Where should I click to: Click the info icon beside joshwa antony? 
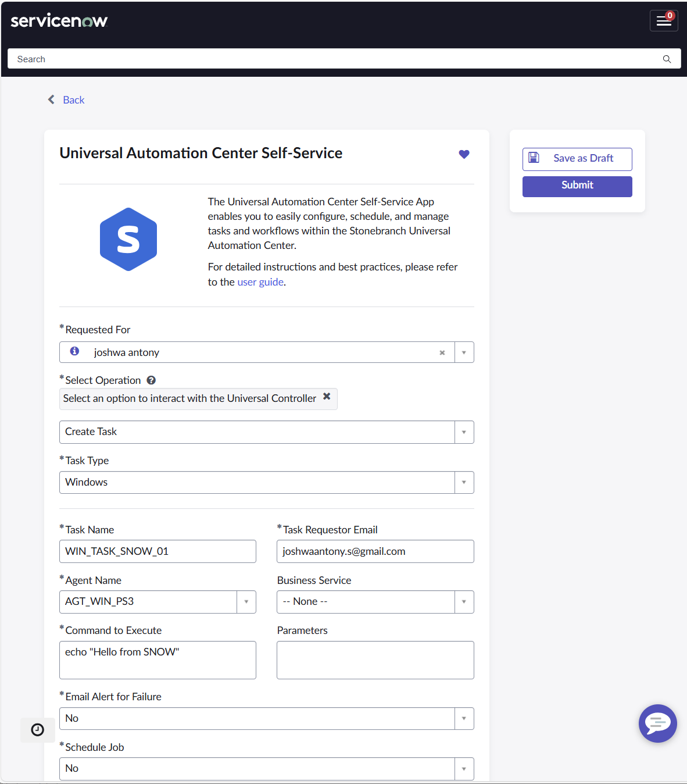[x=74, y=351]
